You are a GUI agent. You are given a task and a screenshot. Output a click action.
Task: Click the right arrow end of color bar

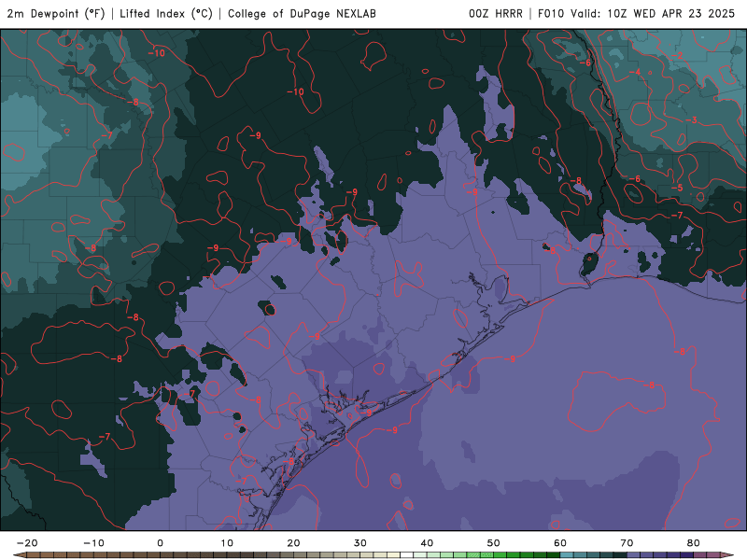point(727,555)
